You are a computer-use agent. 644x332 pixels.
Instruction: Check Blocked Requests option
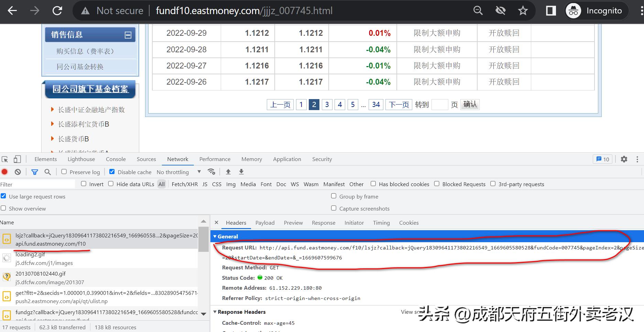click(x=437, y=184)
